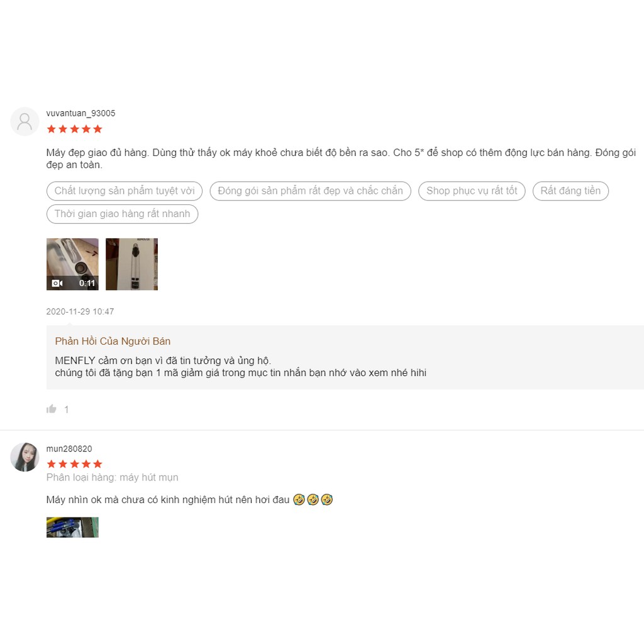The width and height of the screenshot is (644, 644).
Task: Click the first star in mun280820's rating
Action: (52, 464)
